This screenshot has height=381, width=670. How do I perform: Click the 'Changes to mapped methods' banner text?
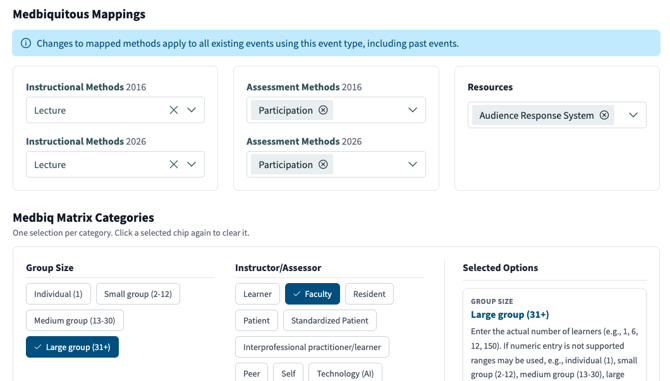[x=247, y=43]
